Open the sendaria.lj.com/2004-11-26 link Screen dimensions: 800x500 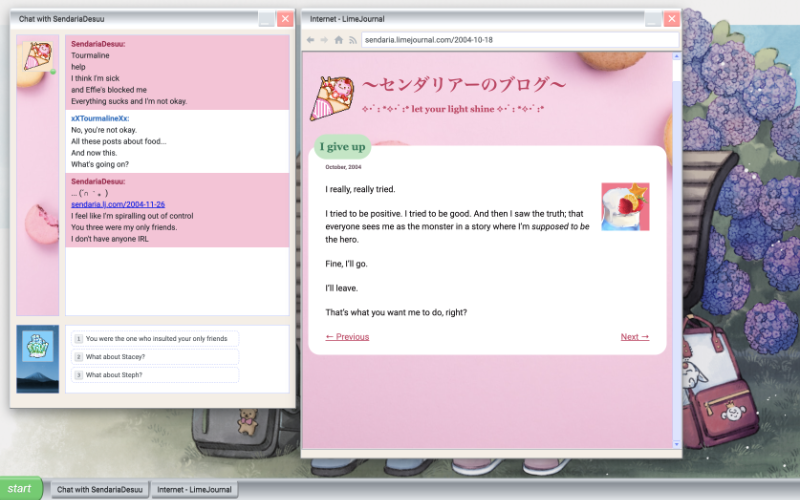118,204
